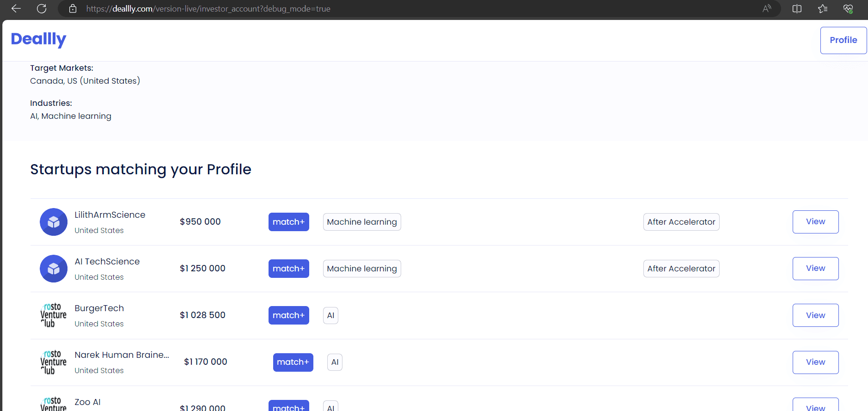868x411 pixels.
Task: Click the $1 028 500 amount
Action: 202,315
